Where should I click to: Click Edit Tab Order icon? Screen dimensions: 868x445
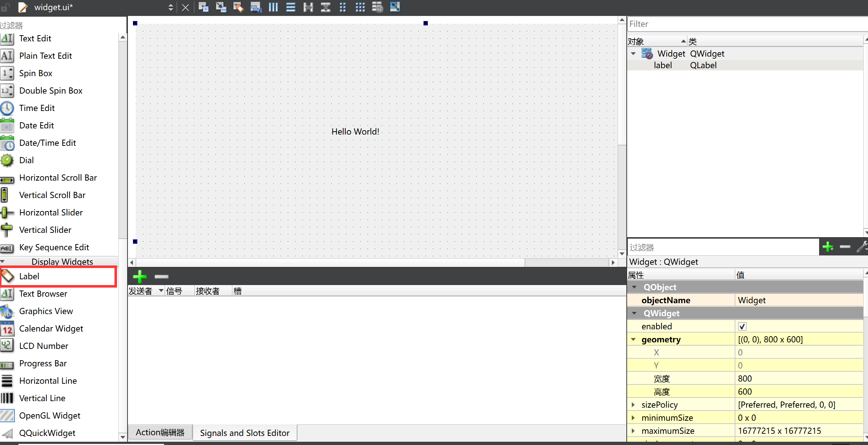256,7
